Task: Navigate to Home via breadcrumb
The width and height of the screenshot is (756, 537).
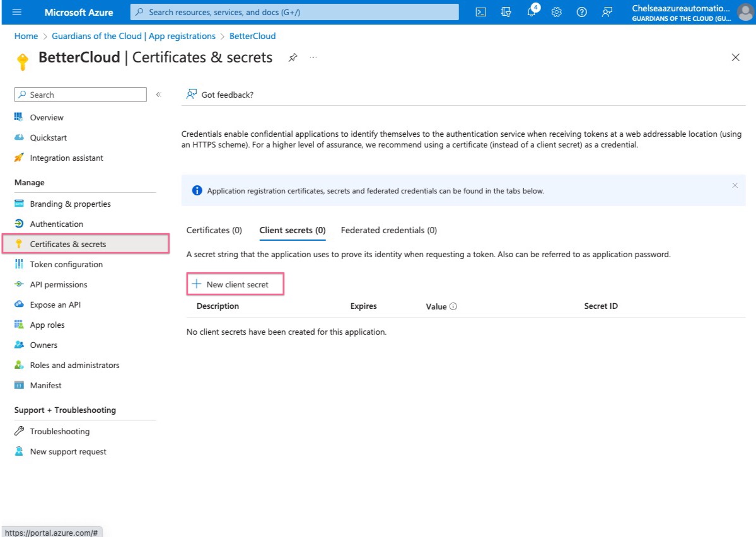Action: pyautogui.click(x=26, y=36)
